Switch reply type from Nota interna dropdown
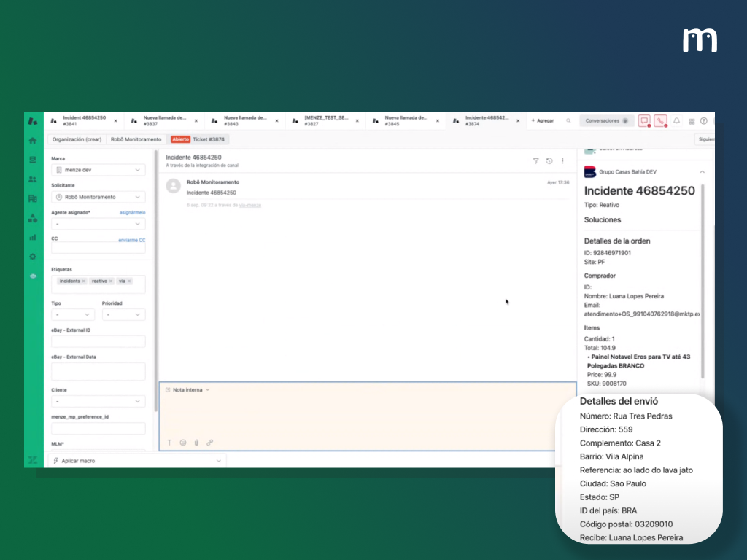The height and width of the screenshot is (560, 747). [189, 390]
